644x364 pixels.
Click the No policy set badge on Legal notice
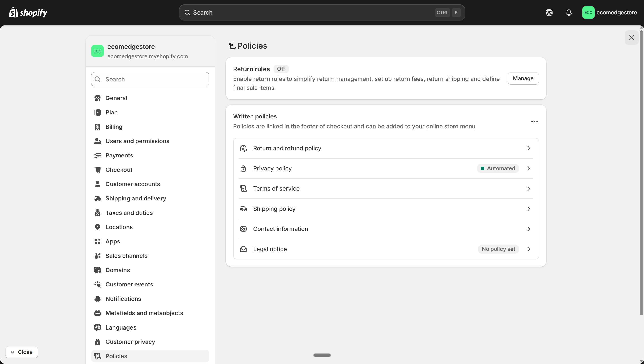tap(498, 249)
